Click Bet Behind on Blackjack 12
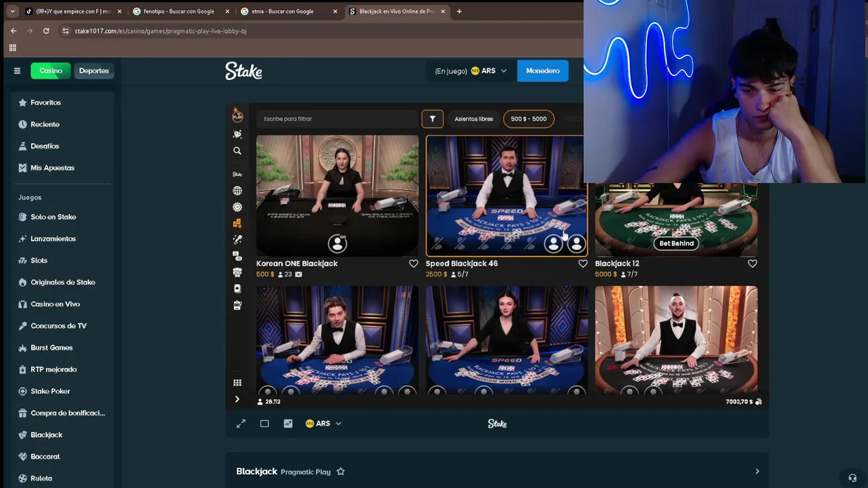 click(x=676, y=243)
